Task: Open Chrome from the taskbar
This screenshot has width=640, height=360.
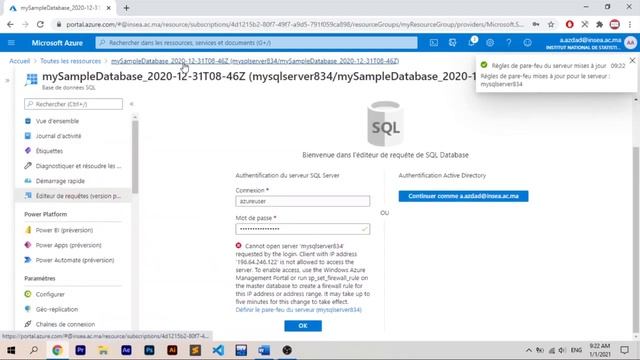Action: click(57, 350)
